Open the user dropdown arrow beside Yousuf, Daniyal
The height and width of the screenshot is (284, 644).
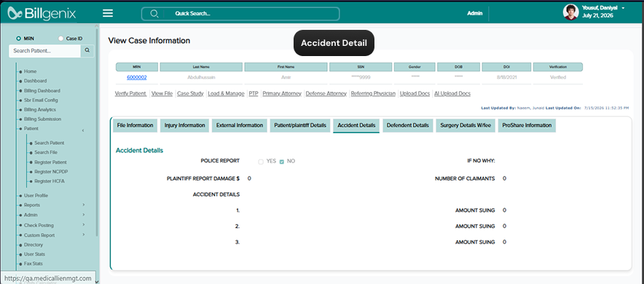pos(623,8)
